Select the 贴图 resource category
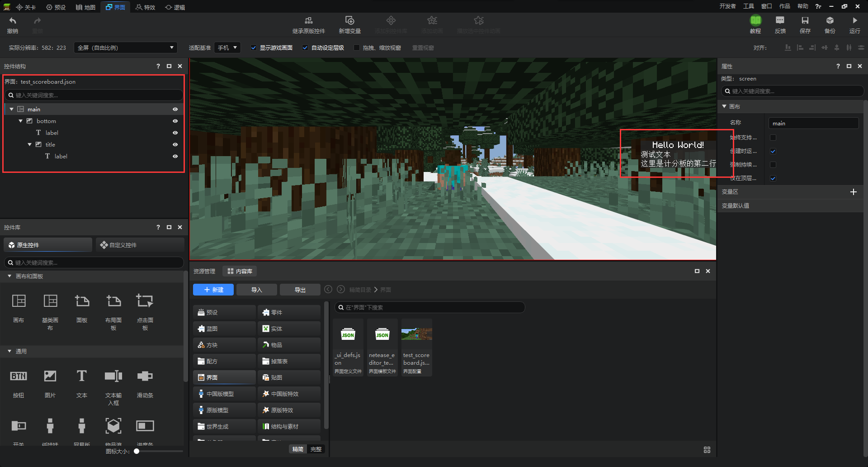This screenshot has width=868, height=467. pyautogui.click(x=289, y=377)
